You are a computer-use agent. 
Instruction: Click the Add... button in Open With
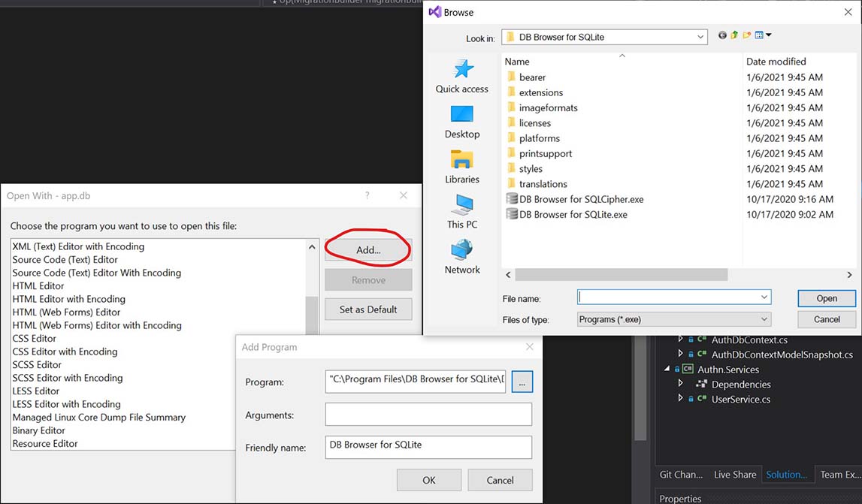[368, 250]
